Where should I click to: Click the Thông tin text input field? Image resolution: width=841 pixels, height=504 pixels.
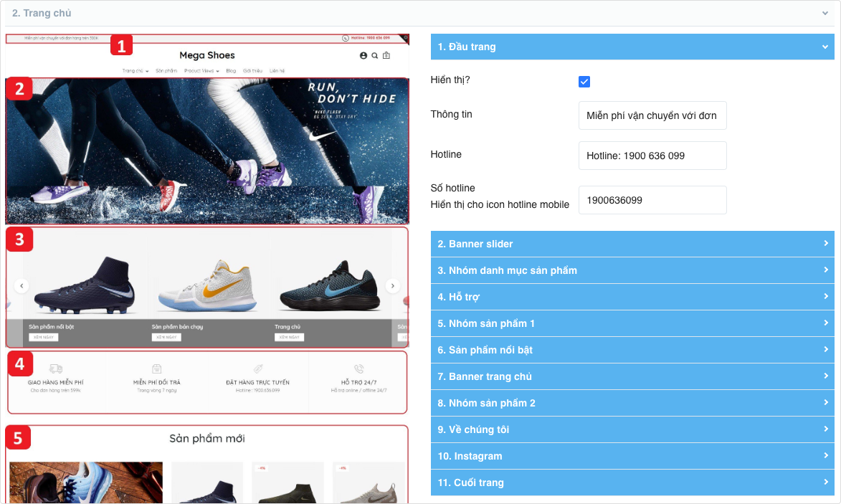652,115
